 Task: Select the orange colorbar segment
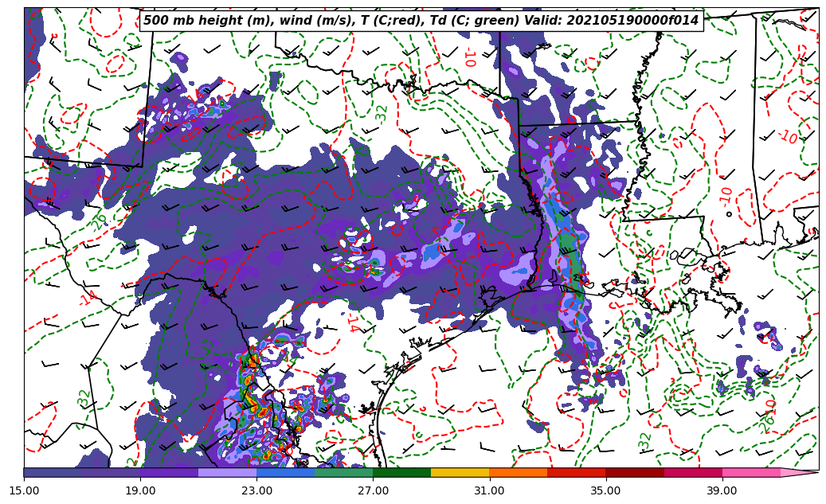coord(518,472)
